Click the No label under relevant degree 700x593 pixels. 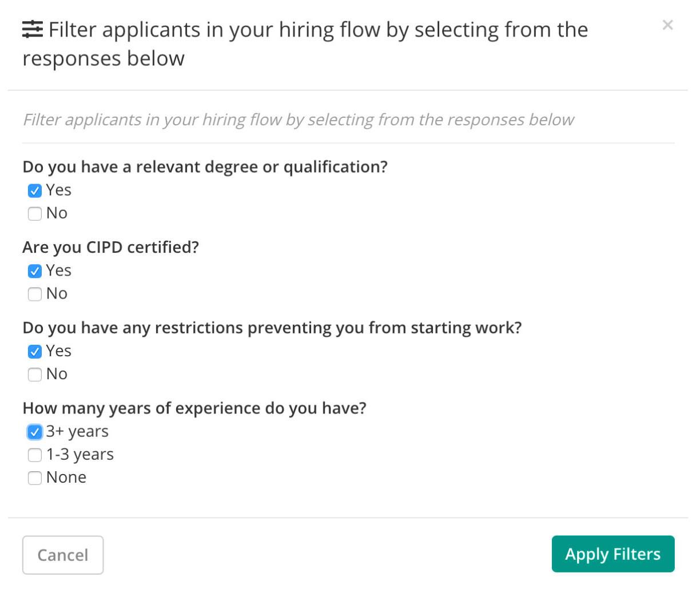[57, 213]
